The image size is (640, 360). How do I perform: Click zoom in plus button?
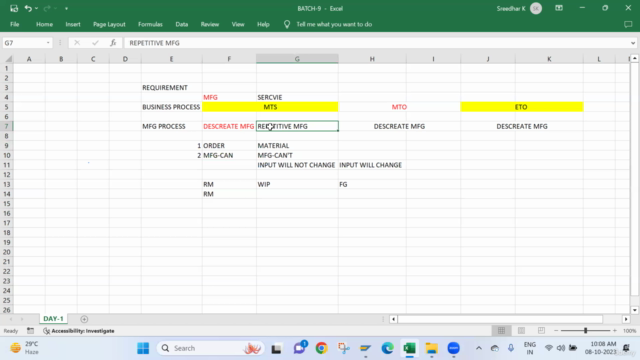tap(615, 331)
